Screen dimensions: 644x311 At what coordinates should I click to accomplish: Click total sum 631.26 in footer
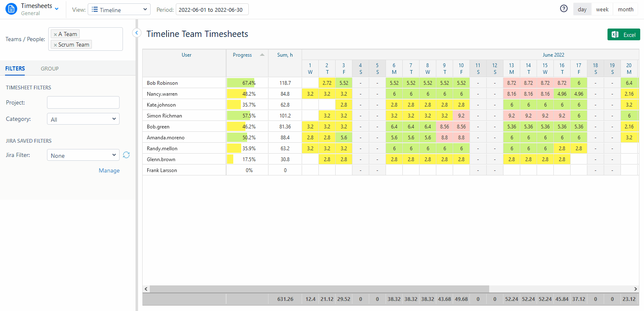point(285,299)
